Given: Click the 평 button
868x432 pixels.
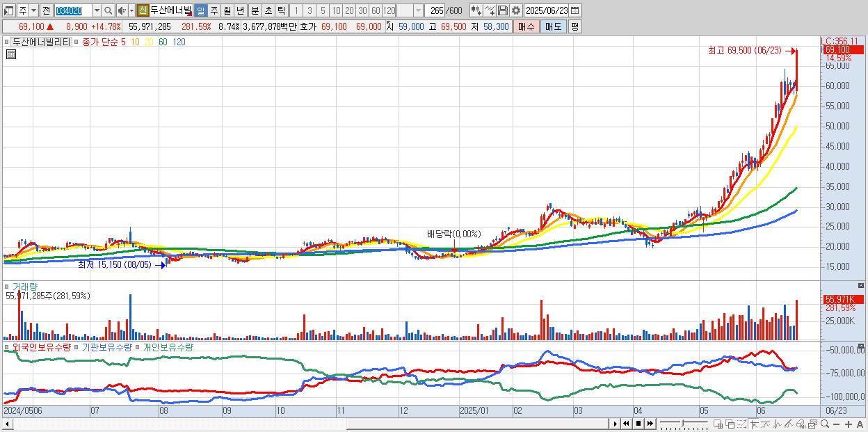Looking at the screenshot, I should click(x=574, y=26).
